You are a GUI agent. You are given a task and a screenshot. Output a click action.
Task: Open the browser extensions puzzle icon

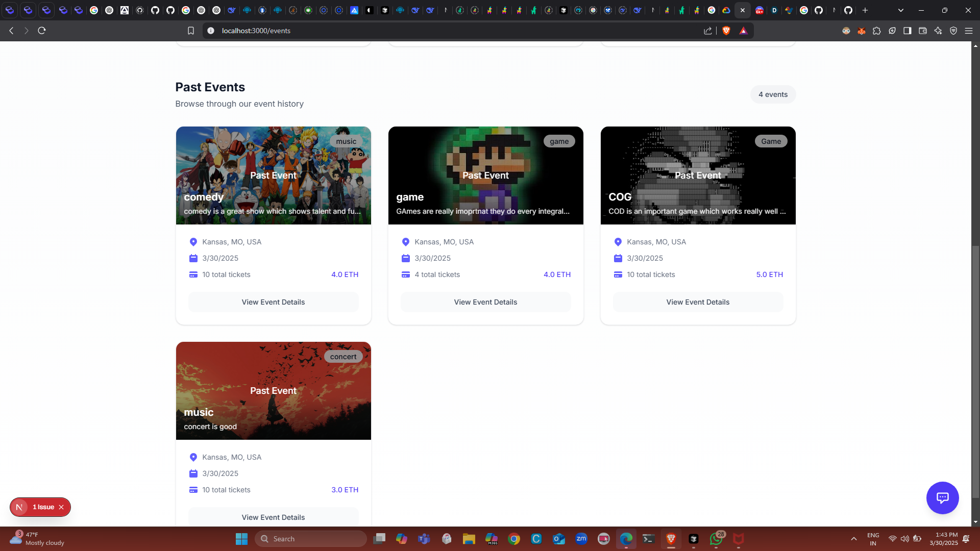click(877, 31)
